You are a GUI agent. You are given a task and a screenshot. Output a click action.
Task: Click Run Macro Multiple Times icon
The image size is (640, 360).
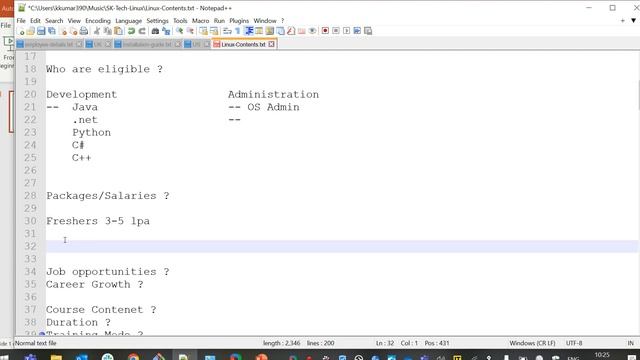coord(357,31)
